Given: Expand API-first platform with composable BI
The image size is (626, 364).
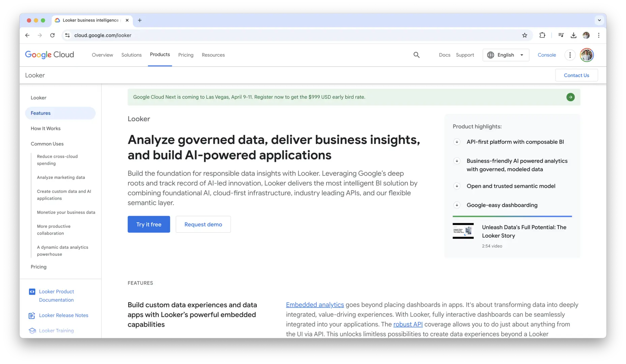Looking at the screenshot, I should [457, 142].
